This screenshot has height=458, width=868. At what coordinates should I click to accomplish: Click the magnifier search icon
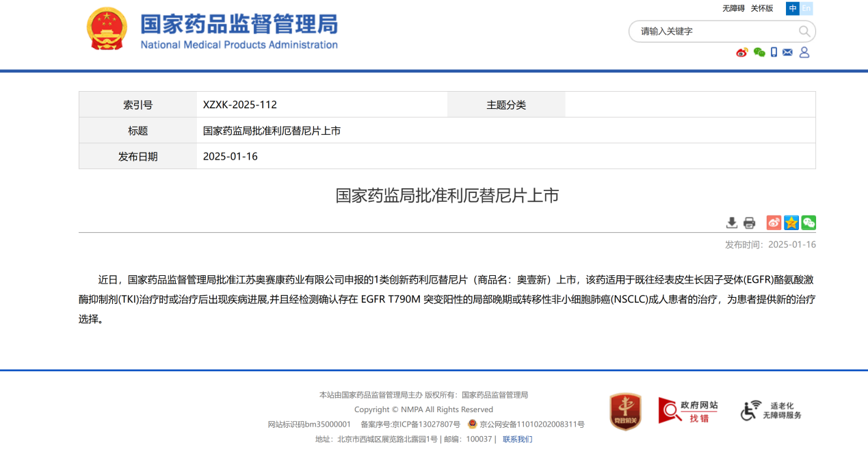804,31
